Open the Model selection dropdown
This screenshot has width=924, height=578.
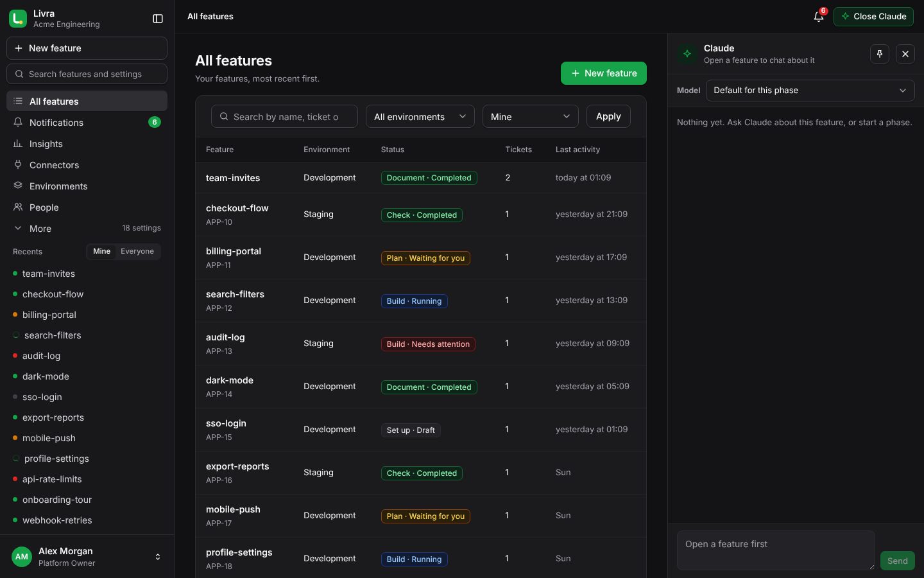[x=810, y=91]
